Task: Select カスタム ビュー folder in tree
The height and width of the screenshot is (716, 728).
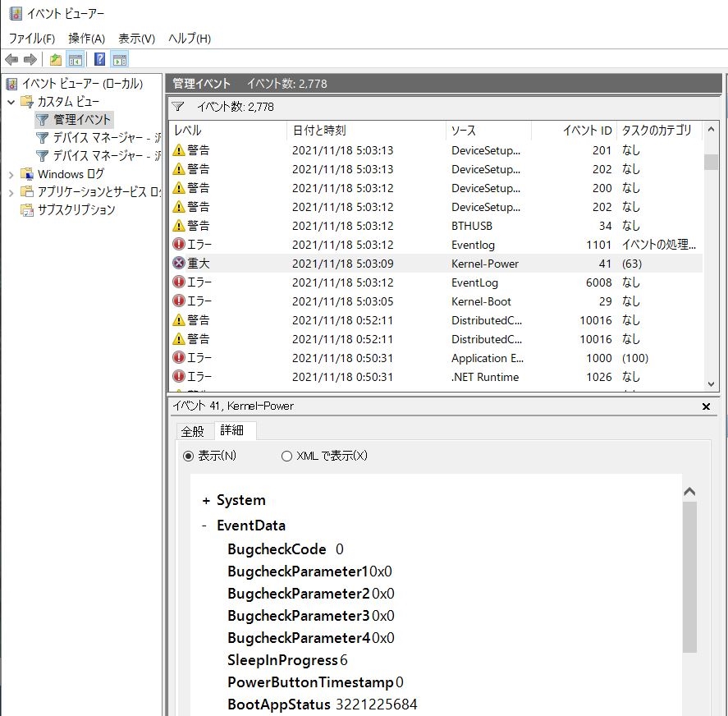Action: click(x=68, y=101)
